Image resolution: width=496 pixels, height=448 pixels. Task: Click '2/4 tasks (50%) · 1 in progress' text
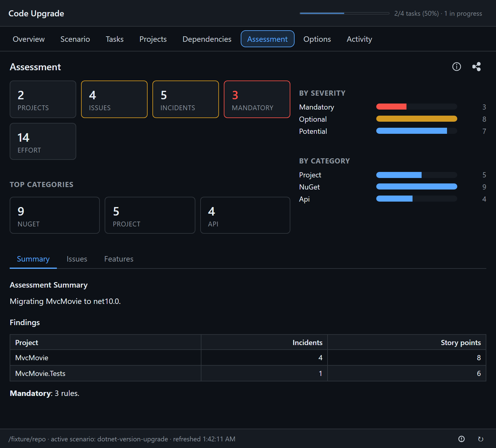pos(438,14)
